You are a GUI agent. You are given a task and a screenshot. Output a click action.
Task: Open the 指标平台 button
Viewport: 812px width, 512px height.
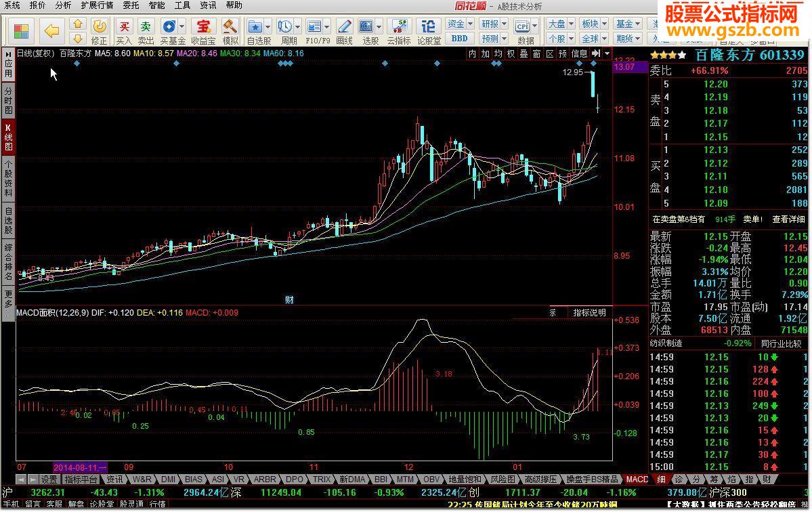tap(81, 479)
